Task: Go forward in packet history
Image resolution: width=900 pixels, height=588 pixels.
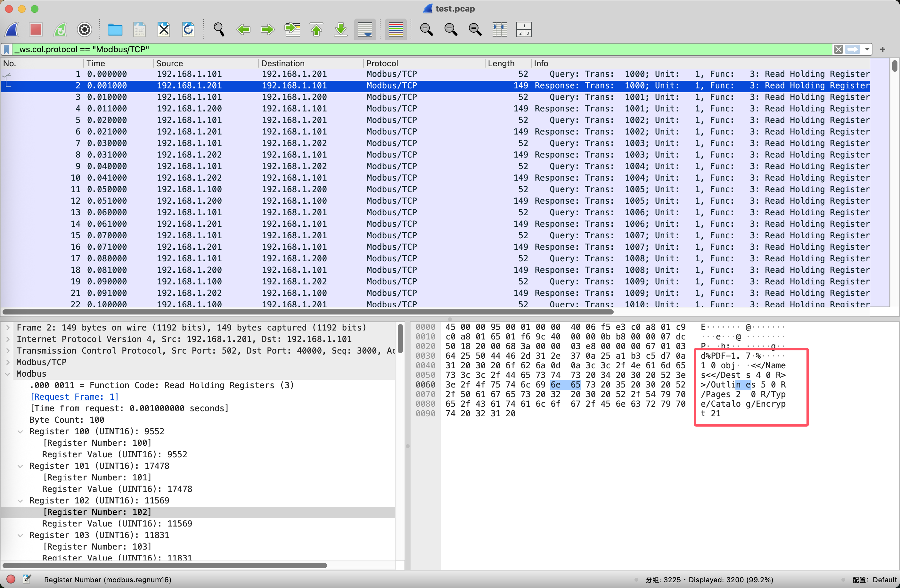Action: [x=267, y=29]
